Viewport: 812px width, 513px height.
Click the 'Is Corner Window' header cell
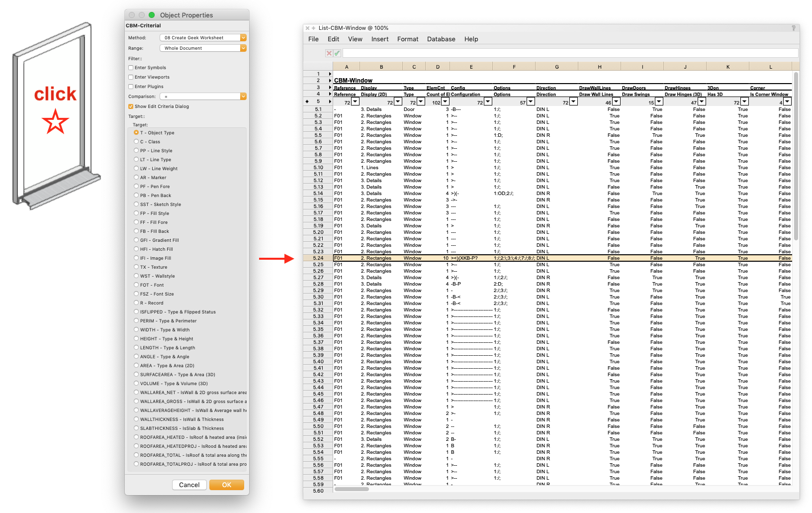coord(771,95)
